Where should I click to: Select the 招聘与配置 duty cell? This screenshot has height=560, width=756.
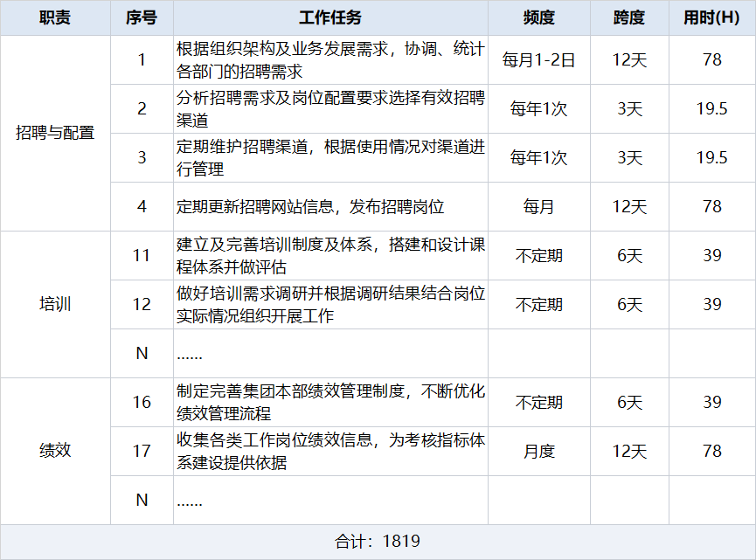pos(55,133)
